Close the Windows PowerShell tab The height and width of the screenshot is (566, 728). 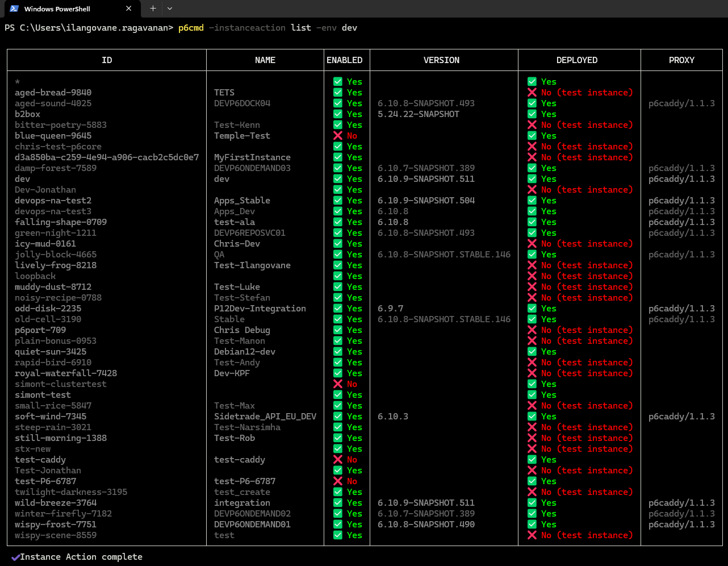pyautogui.click(x=129, y=9)
